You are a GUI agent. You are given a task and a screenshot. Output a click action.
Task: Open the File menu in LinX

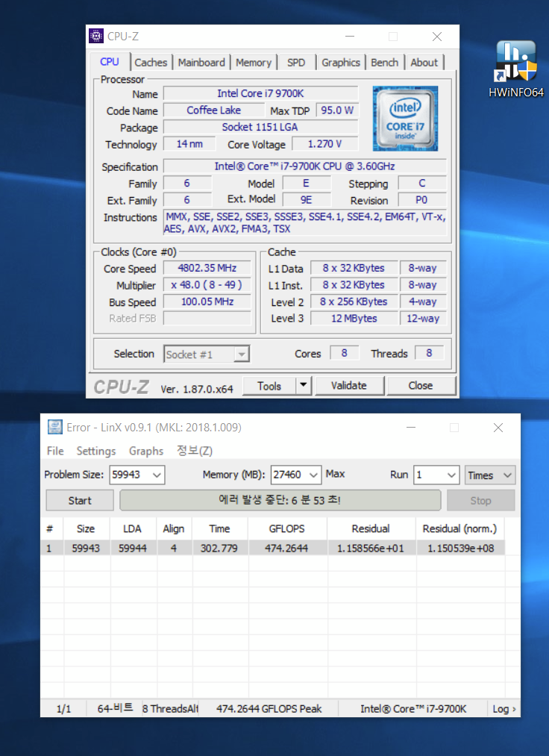(x=55, y=451)
